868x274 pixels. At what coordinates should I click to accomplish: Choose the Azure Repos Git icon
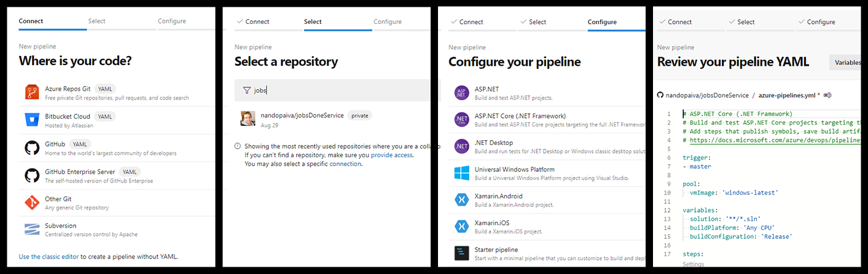(x=32, y=93)
